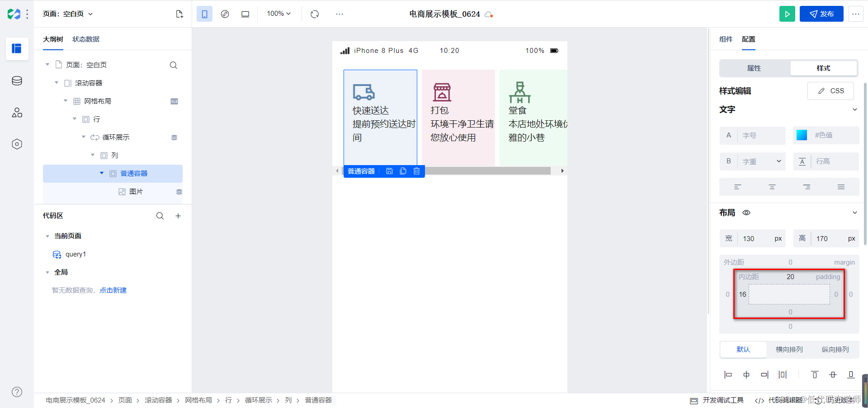The width and height of the screenshot is (868, 408).
Task: Switch to desktop PC preview mode
Action: tap(245, 14)
